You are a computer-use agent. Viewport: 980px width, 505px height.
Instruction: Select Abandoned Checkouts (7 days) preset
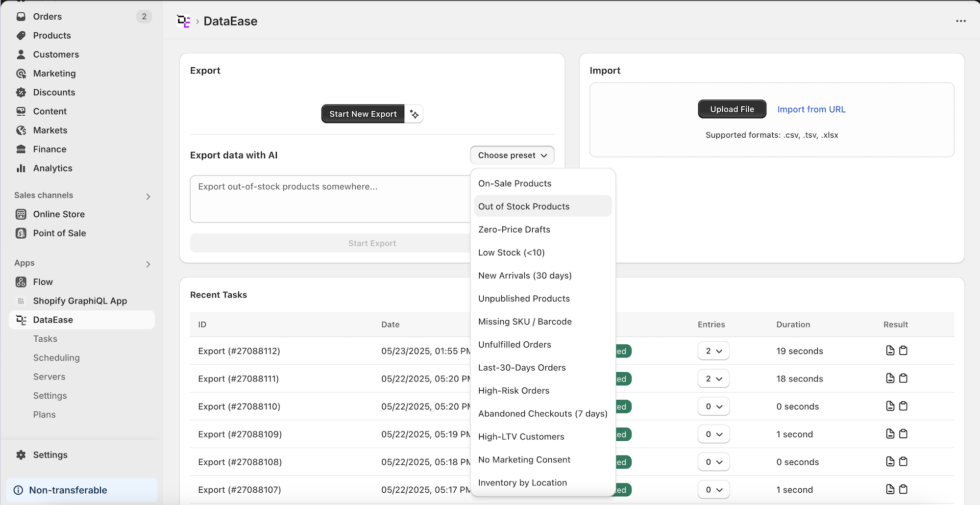point(543,414)
